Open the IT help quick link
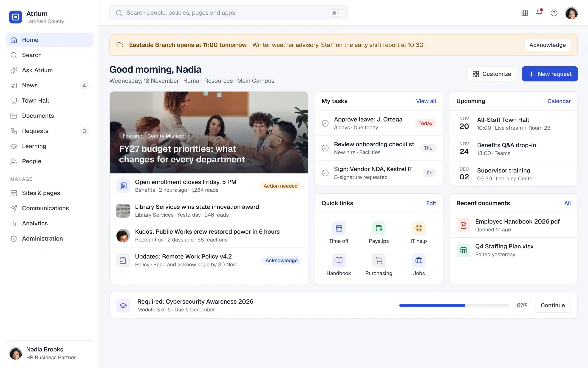Screen dimensions: 588x368 [x=419, y=233]
